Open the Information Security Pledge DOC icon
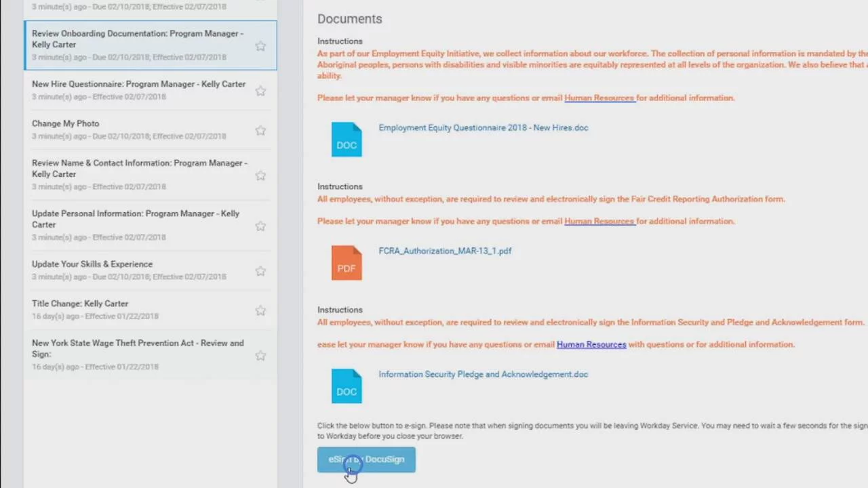Screen dimensions: 868x488 tap(347, 385)
